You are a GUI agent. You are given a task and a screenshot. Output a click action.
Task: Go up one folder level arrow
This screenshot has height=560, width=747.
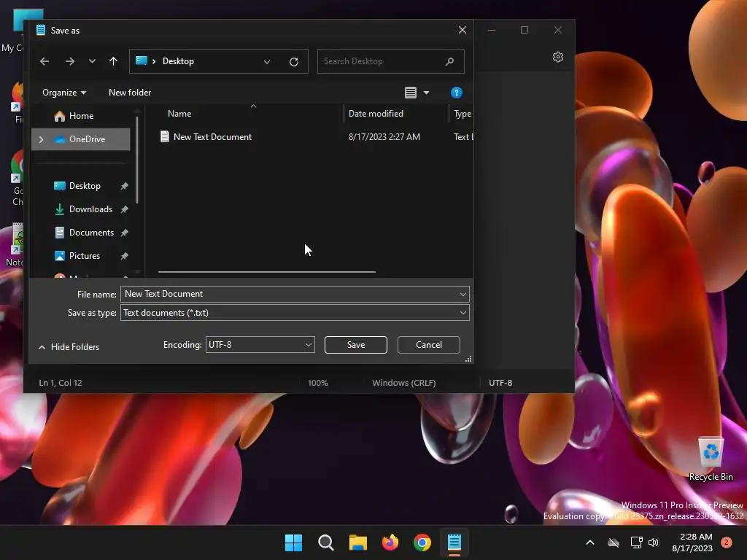tap(113, 61)
